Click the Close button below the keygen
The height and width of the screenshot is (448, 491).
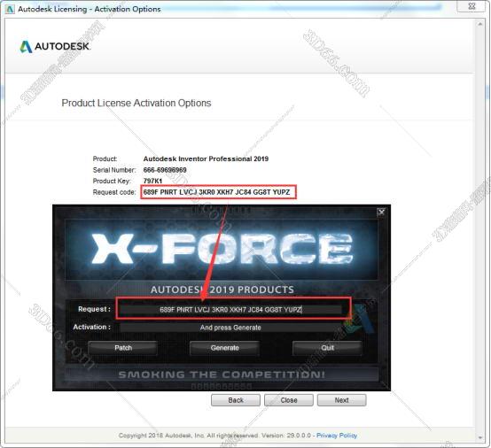tap(289, 400)
